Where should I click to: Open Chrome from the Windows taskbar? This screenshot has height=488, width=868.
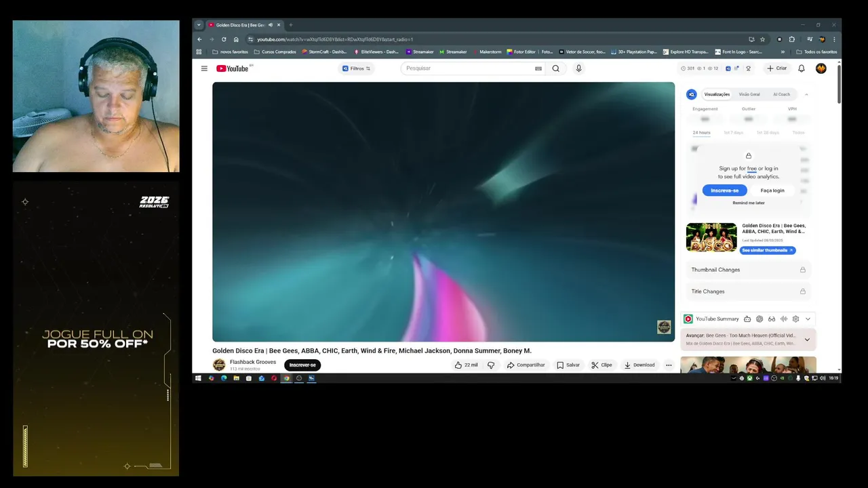pos(287,378)
